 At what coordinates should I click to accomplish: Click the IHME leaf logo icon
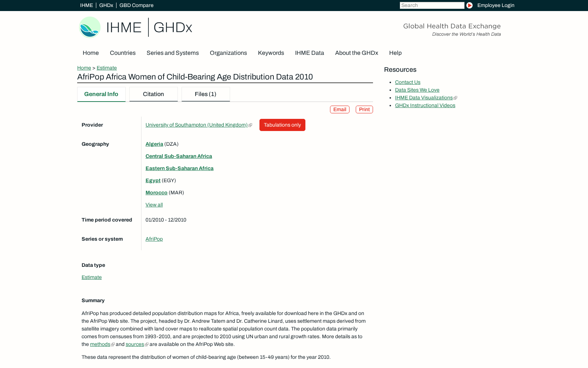pos(90,27)
